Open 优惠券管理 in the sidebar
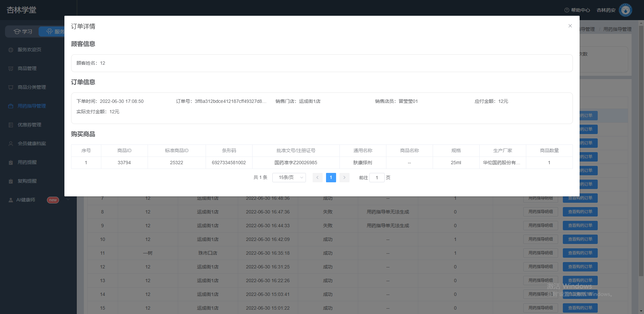Image resolution: width=644 pixels, height=314 pixels. tap(30, 125)
